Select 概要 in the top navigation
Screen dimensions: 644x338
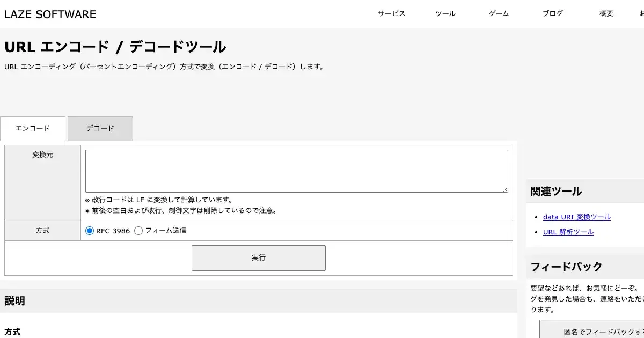coord(606,14)
